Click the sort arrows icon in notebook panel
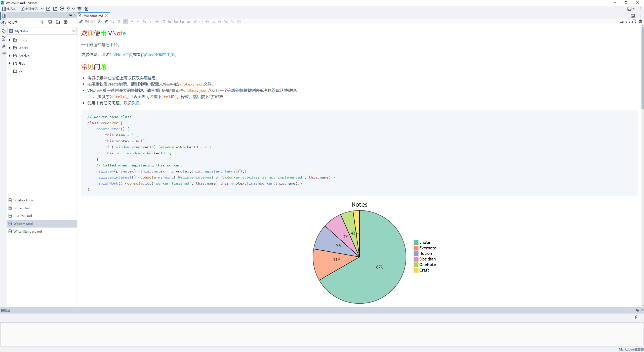This screenshot has width=644, height=352. coord(42,22)
